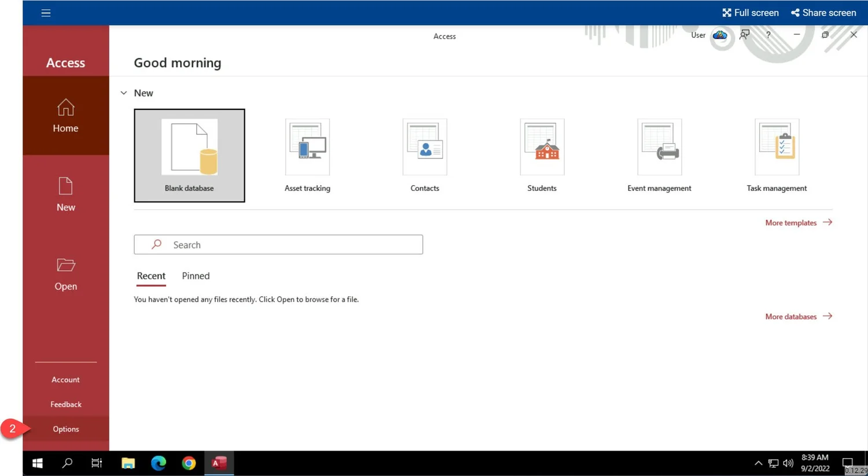Open Access Options from the sidebar
Image resolution: width=868 pixels, height=476 pixels.
point(65,429)
